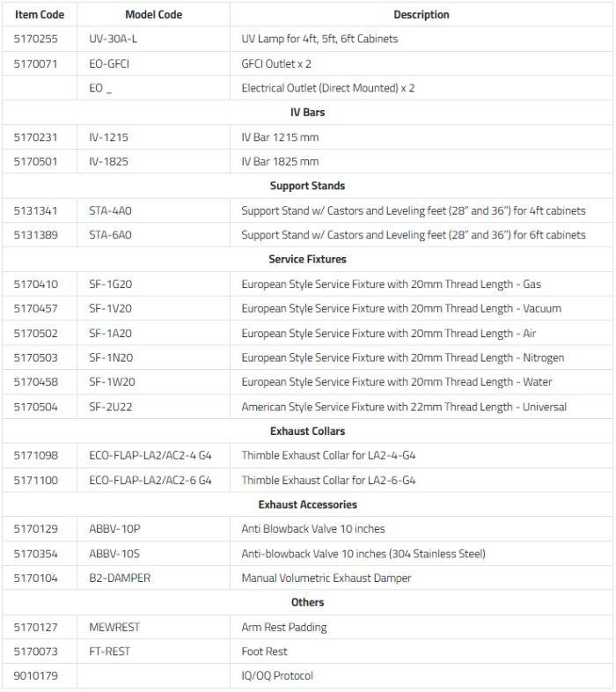Screen dimensions: 616x692
Task: Click the Exhaust Collars section heading
Action: pyautogui.click(x=307, y=431)
